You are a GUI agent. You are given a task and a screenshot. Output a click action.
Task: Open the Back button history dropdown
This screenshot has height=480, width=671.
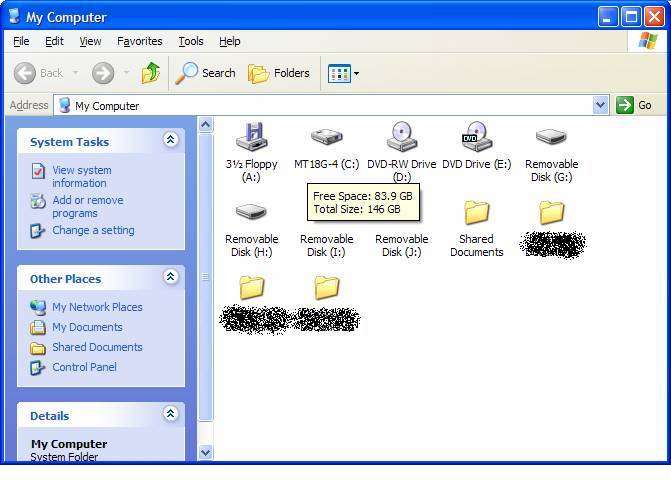pos(75,73)
